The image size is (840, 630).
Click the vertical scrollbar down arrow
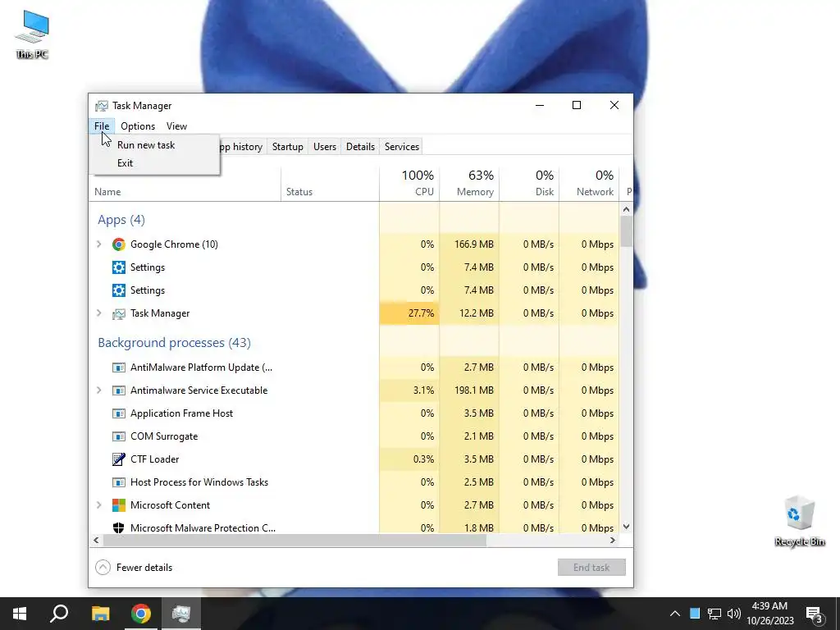coord(626,527)
